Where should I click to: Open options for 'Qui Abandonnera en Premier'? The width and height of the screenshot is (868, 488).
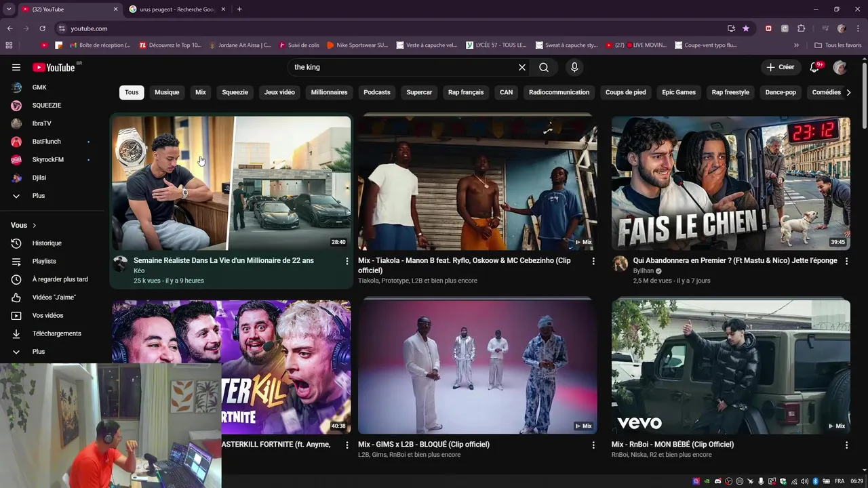click(846, 261)
